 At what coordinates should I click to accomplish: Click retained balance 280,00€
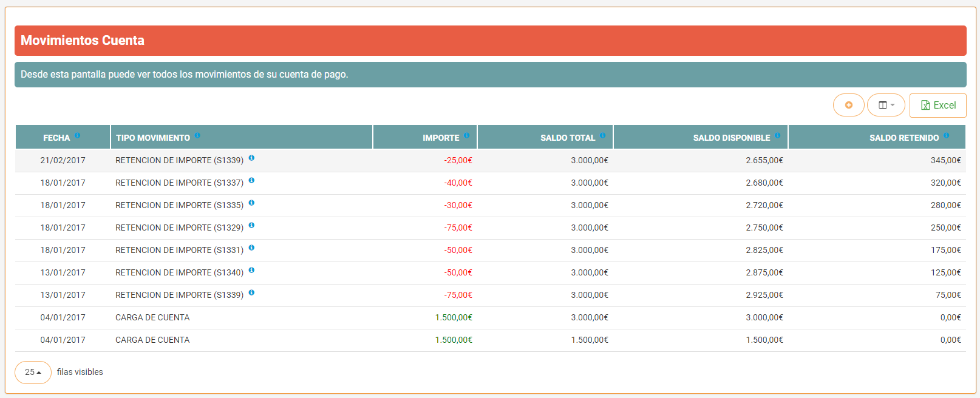coord(946,205)
